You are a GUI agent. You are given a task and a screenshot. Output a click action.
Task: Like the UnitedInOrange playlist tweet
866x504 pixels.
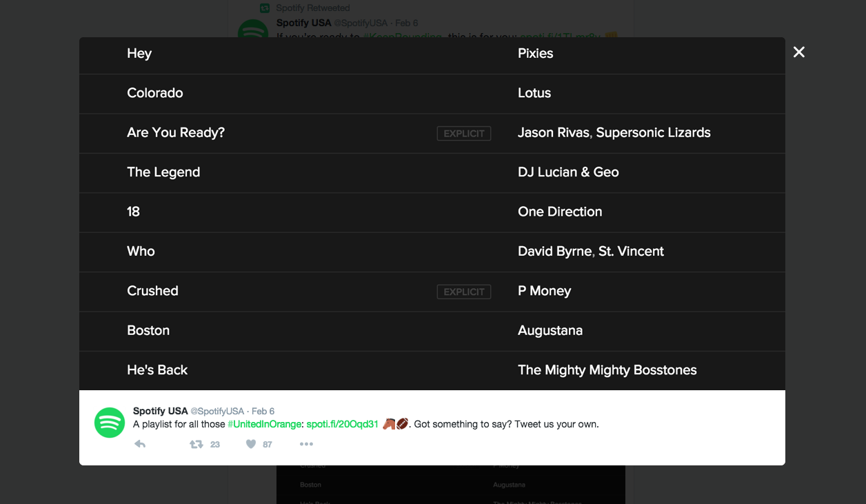(x=251, y=444)
